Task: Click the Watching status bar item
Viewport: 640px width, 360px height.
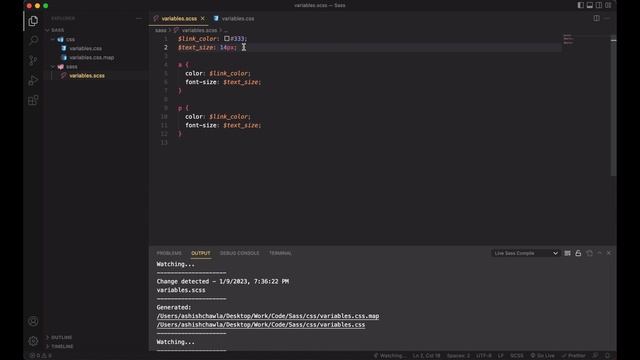Action: 390,356
